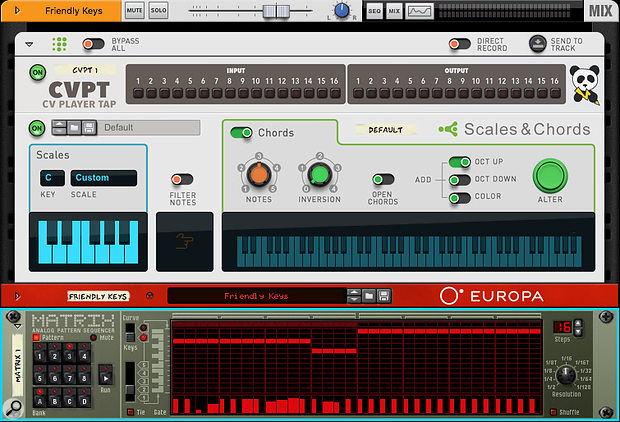620x422 pixels.
Task: Toggle the Color switch
Action: (x=459, y=198)
